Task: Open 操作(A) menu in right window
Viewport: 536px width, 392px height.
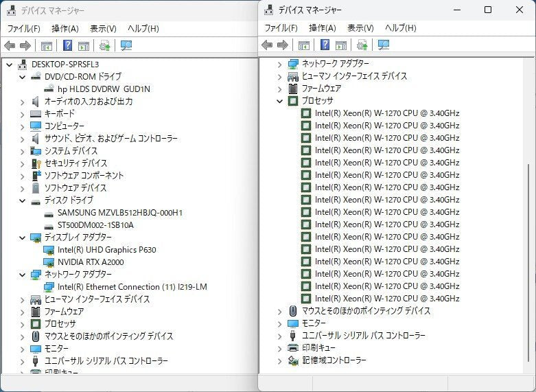Action: pos(323,27)
